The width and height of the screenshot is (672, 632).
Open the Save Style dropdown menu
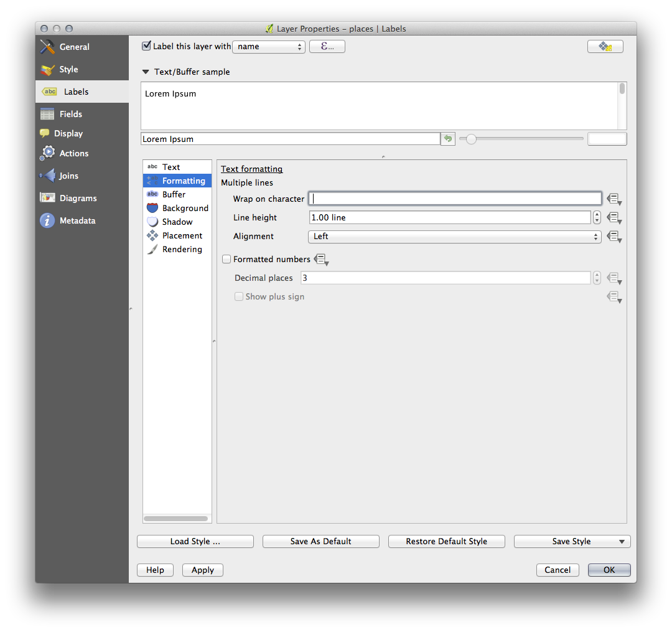coord(621,542)
